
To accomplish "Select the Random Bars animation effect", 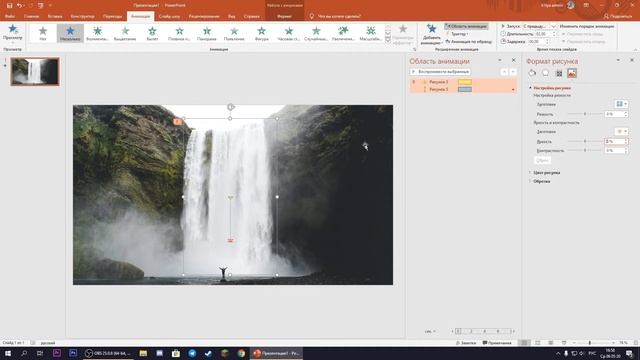I will pyautogui.click(x=316, y=33).
